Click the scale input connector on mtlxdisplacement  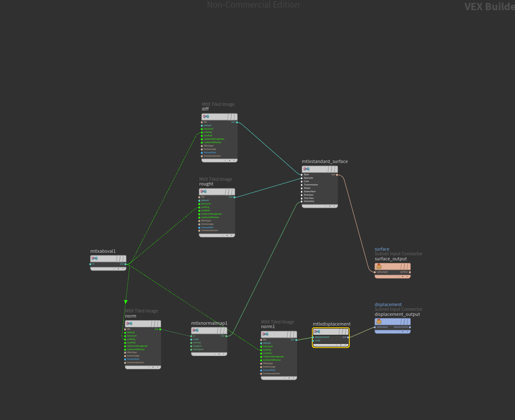click(313, 340)
